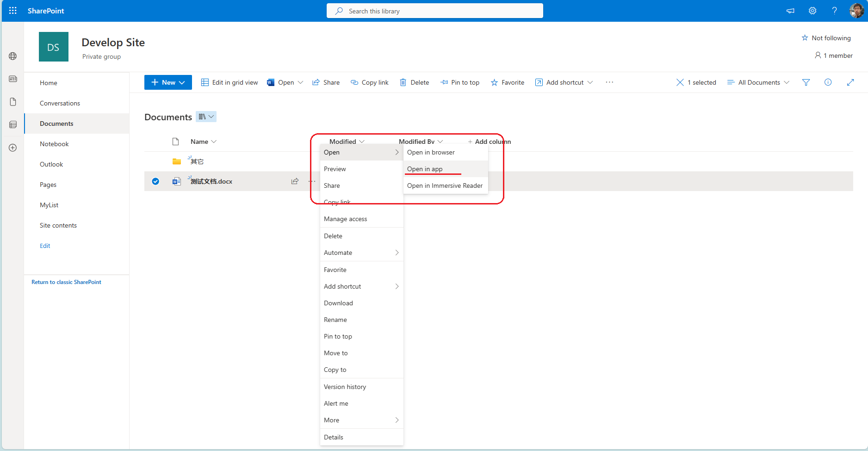Screen dimensions: 868x451
Task: Click the Word icon for 测试文档.docx
Action: point(176,181)
